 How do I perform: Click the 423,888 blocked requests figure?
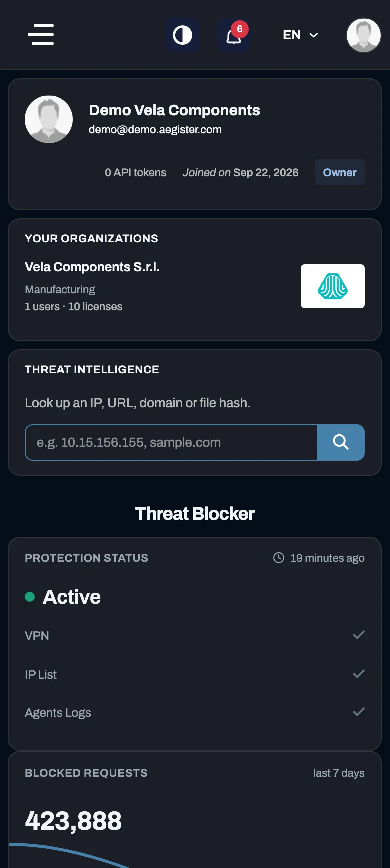pyautogui.click(x=73, y=821)
